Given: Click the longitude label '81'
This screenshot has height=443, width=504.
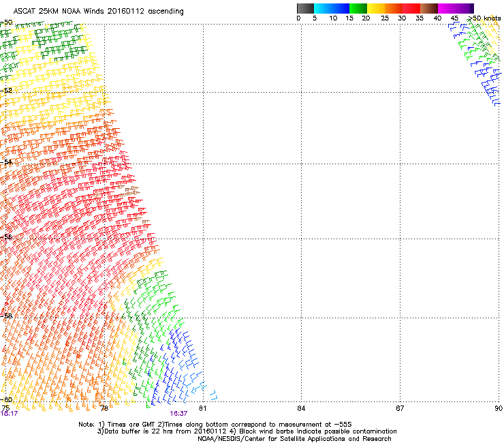Looking at the screenshot, I should [x=202, y=408].
